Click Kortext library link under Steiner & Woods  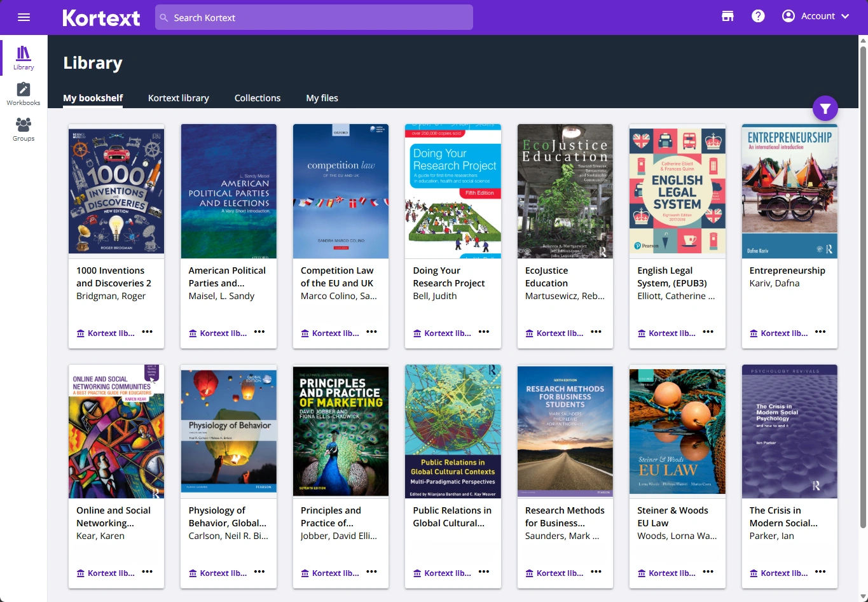666,573
